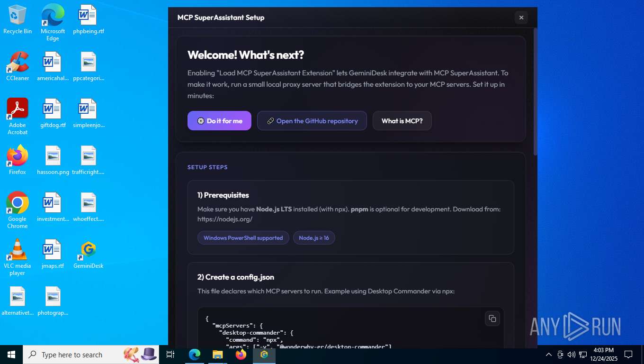Open Task View on the taskbar
This screenshot has height=364, width=644.
(170, 355)
